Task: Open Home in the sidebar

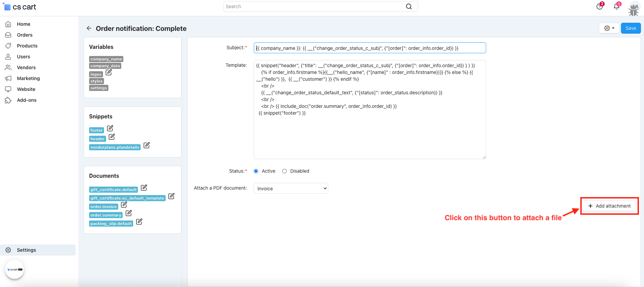Action: [x=24, y=24]
